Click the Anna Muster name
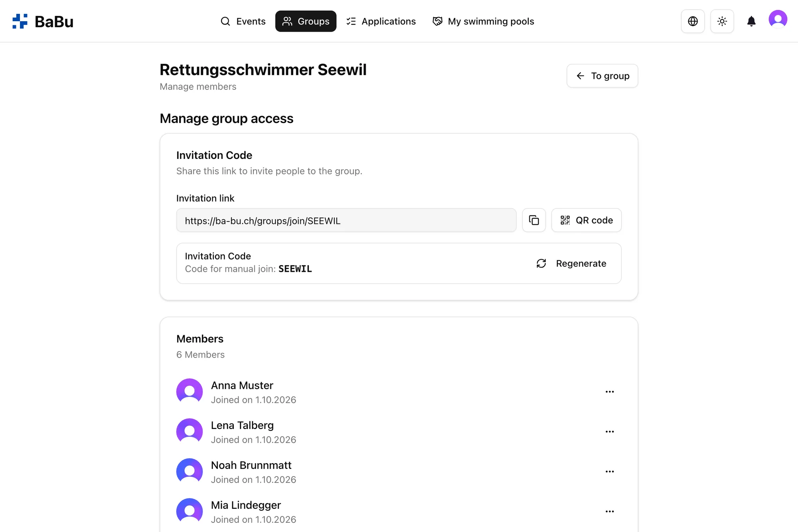Screen dimensions: 798x532 click(242, 386)
